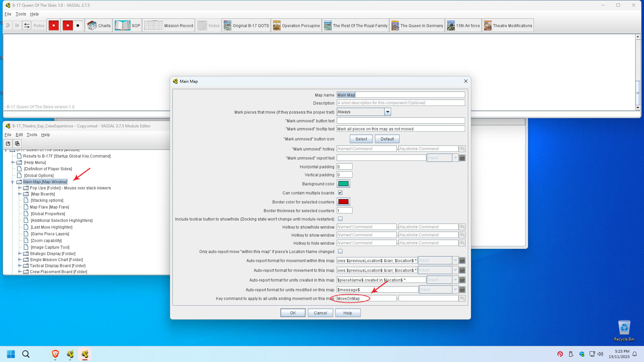
Task: Click Default for 'Mark unmoved' button icon
Action: tap(387, 139)
